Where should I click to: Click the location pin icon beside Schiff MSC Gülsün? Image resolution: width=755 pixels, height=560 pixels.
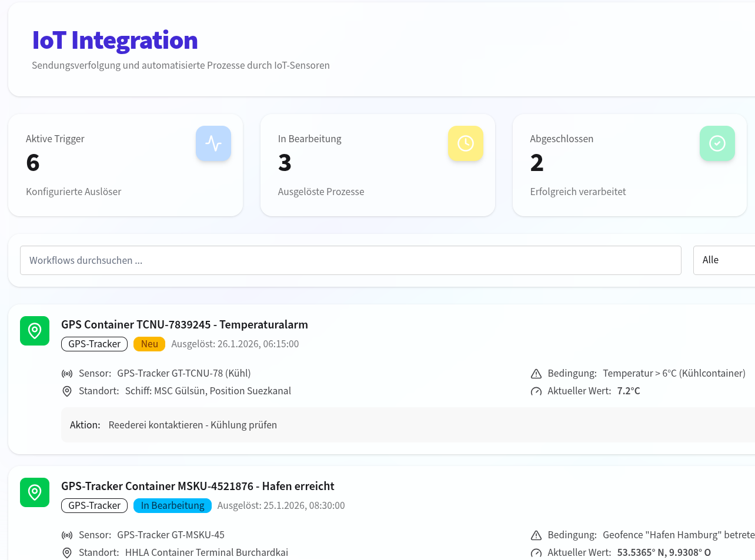click(x=66, y=391)
